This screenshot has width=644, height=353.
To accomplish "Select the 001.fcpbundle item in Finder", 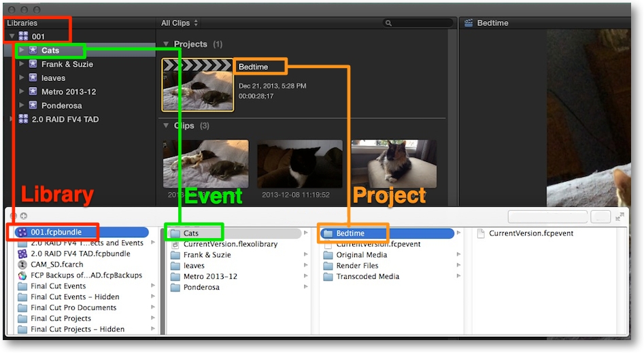I will point(82,232).
